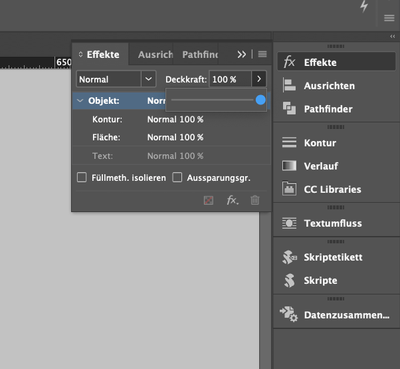Click the Deckkraft opacity slider handle
This screenshot has width=400, height=369.
[261, 100]
